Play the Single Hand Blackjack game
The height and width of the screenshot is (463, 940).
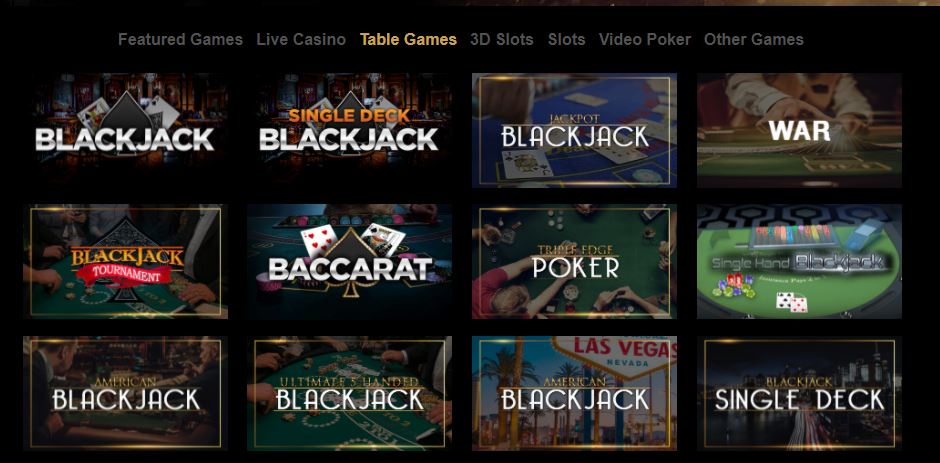[799, 261]
